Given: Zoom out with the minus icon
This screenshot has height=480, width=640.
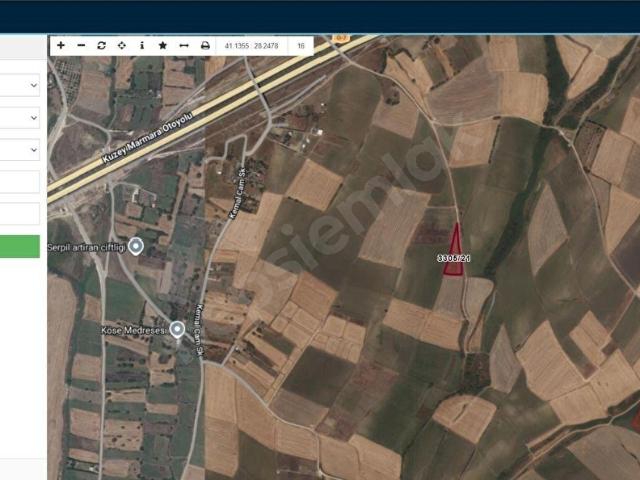Looking at the screenshot, I should pos(81,45).
